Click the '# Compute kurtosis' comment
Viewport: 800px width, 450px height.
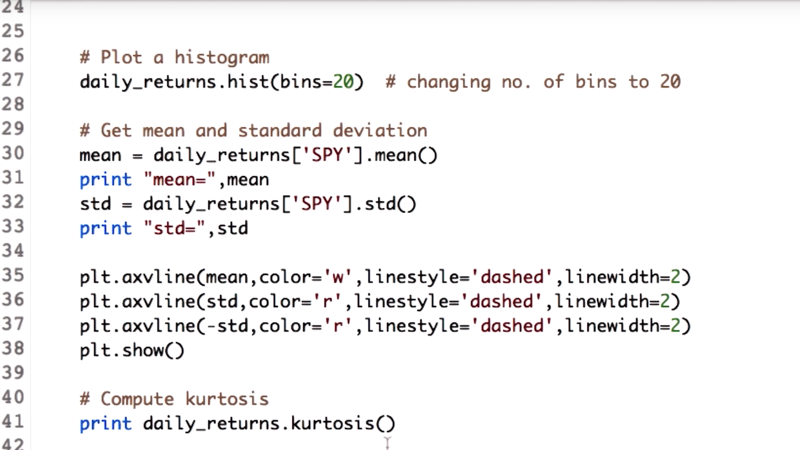click(x=174, y=399)
